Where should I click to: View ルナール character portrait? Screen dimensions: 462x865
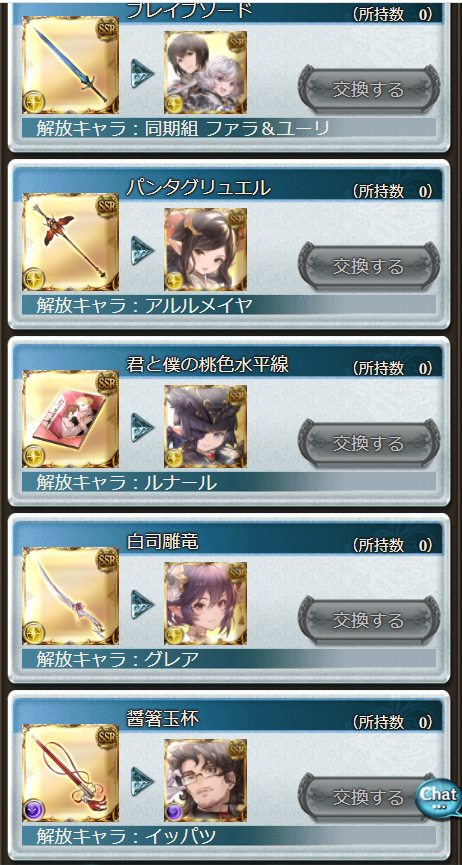(x=205, y=426)
